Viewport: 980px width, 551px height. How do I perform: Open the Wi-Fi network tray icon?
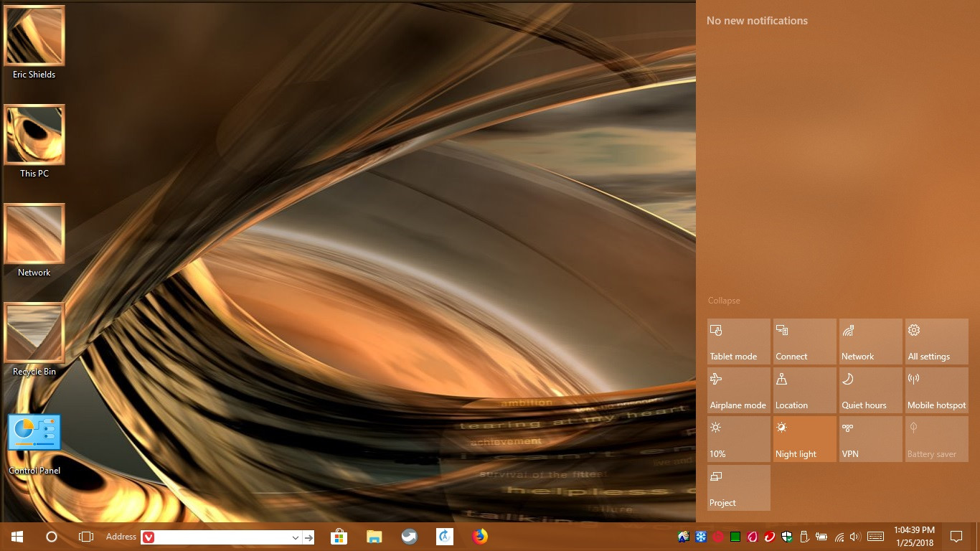(x=839, y=537)
